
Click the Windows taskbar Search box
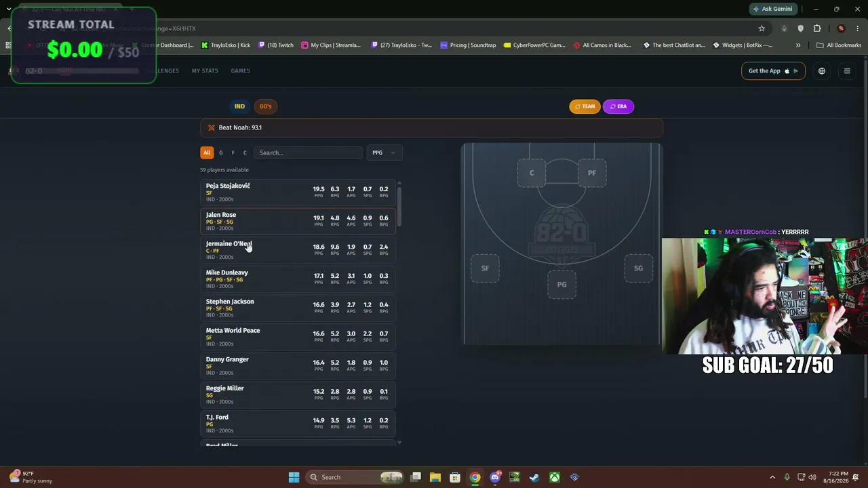[355, 477]
